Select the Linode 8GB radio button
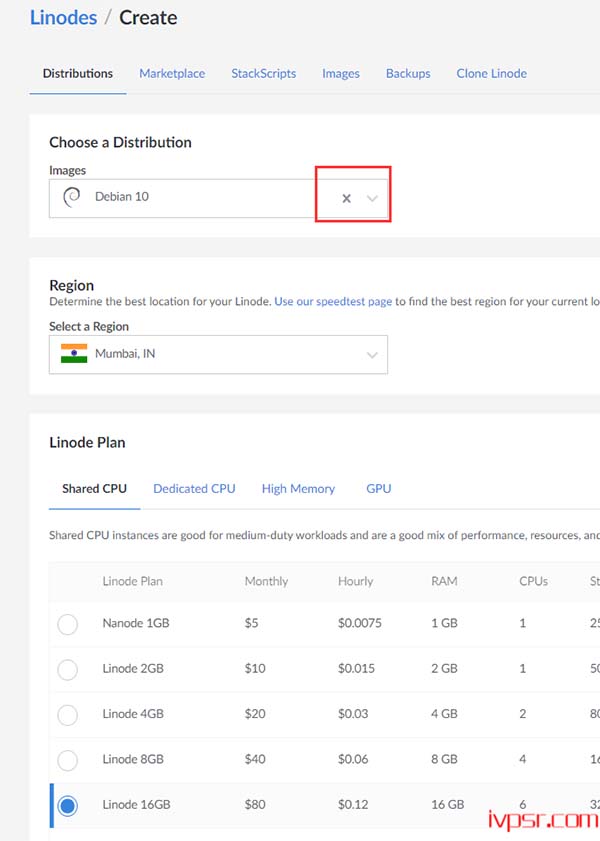This screenshot has width=600, height=841. 68,760
